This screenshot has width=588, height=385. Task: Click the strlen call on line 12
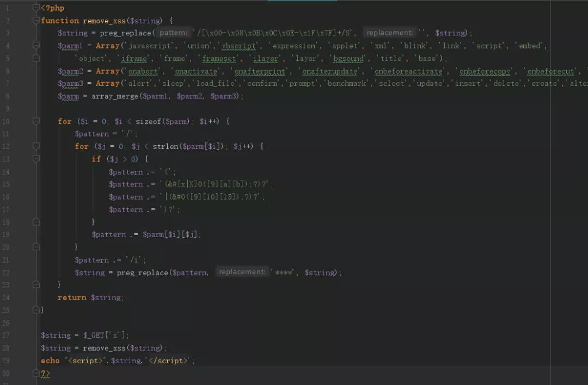tap(166, 146)
